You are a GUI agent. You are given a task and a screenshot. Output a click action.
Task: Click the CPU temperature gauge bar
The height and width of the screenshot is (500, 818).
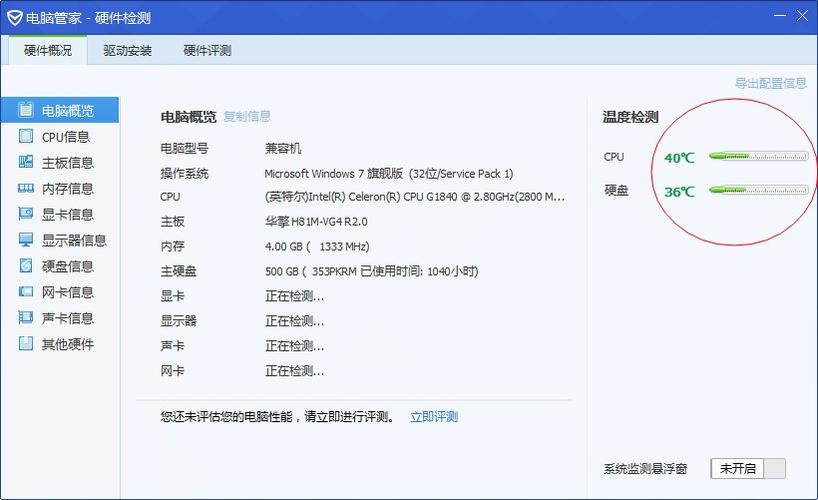(x=759, y=156)
